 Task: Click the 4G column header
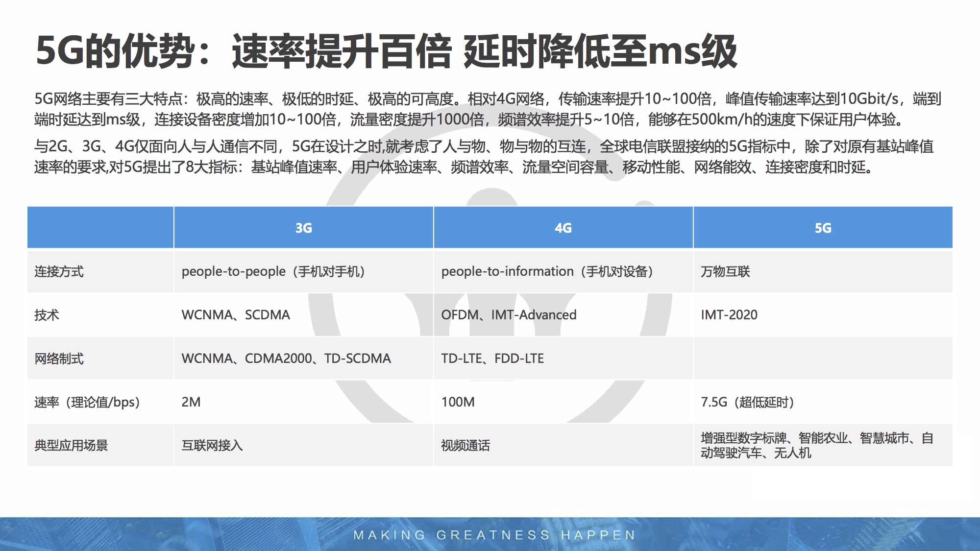[563, 228]
